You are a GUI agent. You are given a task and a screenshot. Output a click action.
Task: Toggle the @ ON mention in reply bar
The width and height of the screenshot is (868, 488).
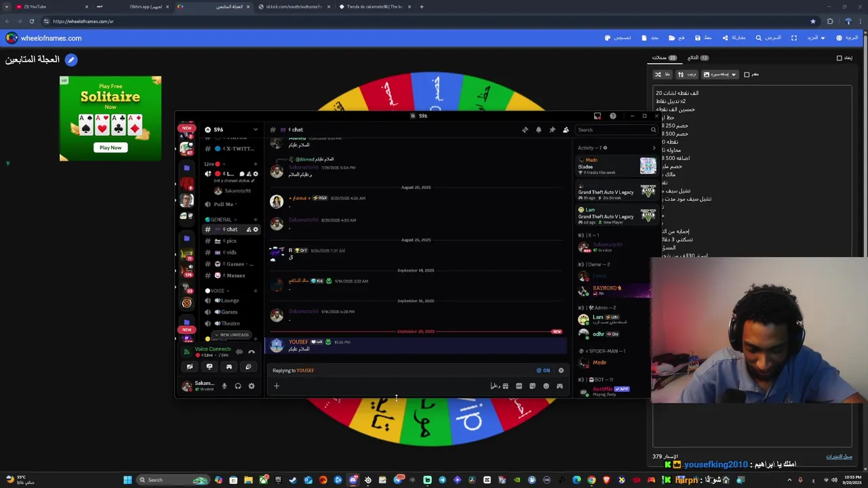[x=543, y=371]
